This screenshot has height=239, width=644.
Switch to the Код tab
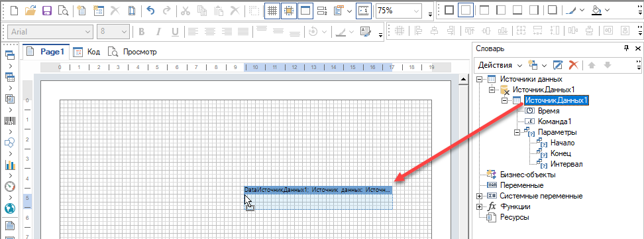pyautogui.click(x=87, y=52)
